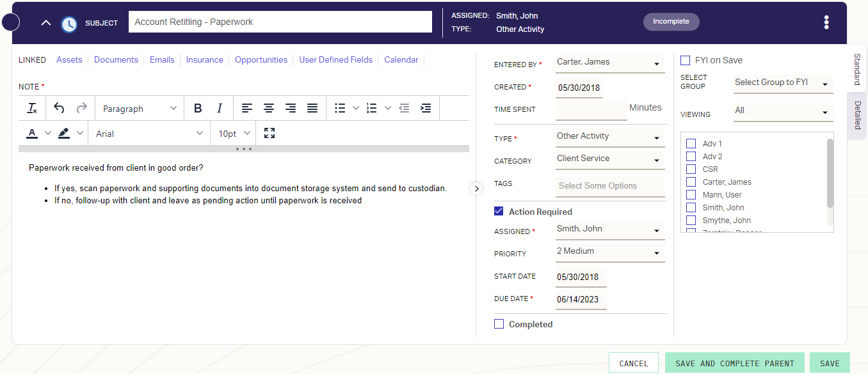
Task: Check the Mann, User checkbox
Action: [x=691, y=195]
